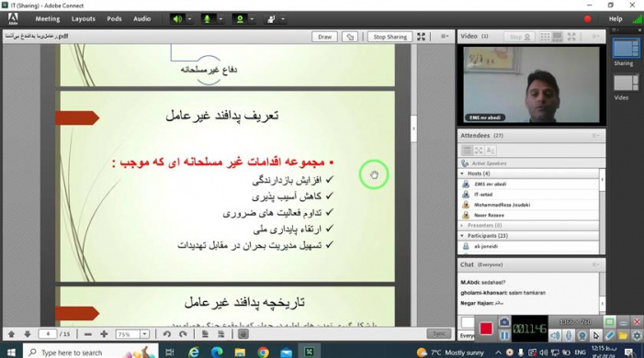644x358 pixels.
Task: Collapse the Hosts (4) group
Action: point(462,173)
